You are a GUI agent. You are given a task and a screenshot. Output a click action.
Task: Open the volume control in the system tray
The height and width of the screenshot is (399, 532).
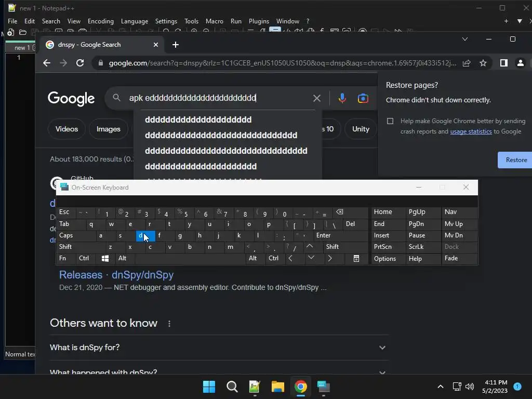(470, 387)
